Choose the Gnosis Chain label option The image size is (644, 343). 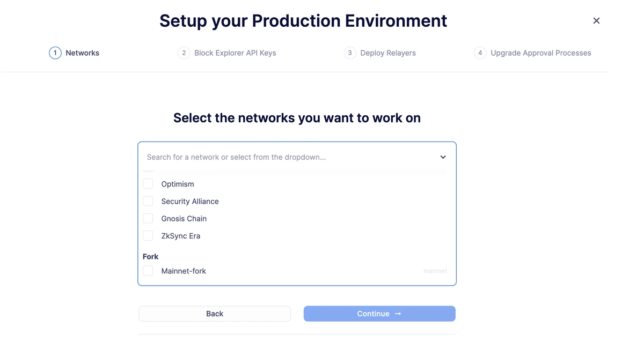[x=184, y=219]
